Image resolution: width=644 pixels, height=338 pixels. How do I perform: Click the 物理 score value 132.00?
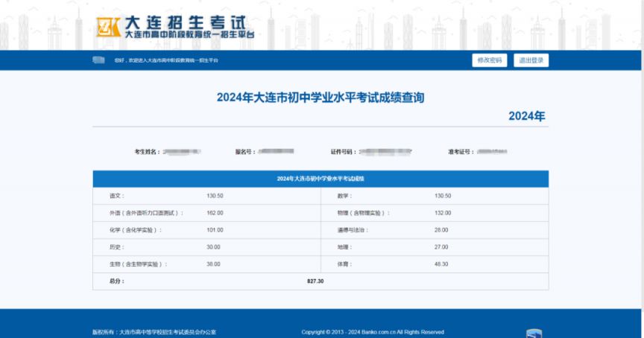coord(443,213)
